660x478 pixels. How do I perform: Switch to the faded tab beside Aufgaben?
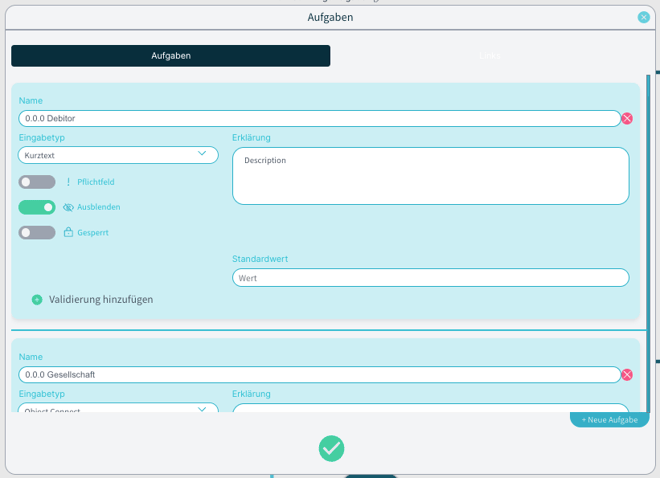tap(489, 56)
